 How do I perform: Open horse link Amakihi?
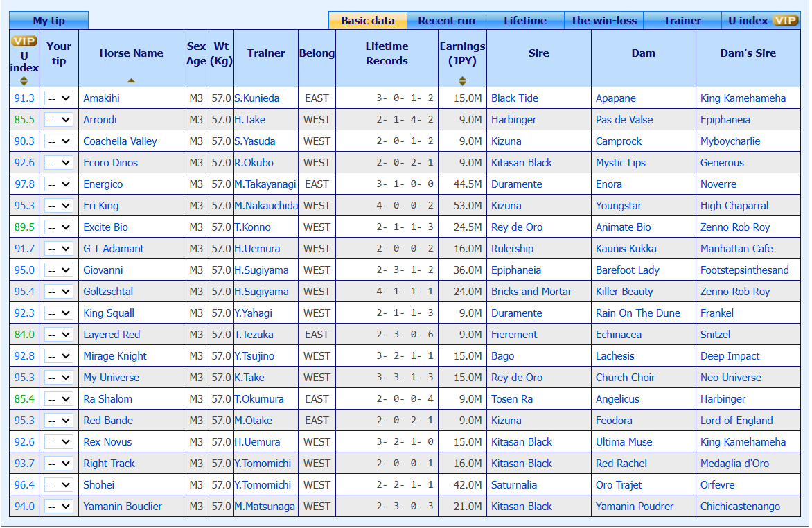[101, 98]
